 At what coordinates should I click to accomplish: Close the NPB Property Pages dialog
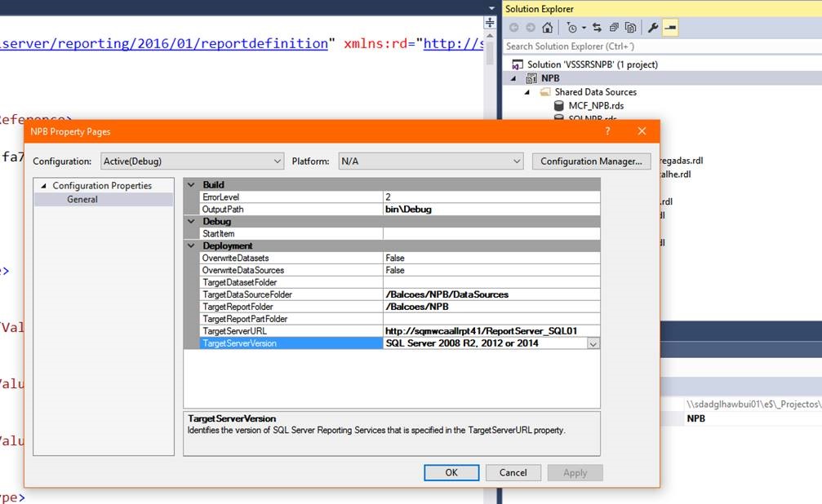click(x=642, y=131)
